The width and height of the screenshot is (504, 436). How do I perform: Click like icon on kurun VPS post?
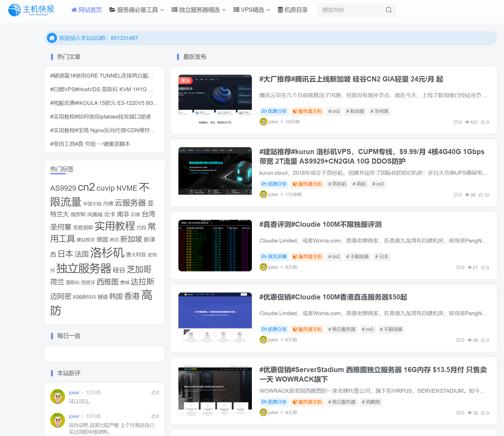[x=481, y=195]
